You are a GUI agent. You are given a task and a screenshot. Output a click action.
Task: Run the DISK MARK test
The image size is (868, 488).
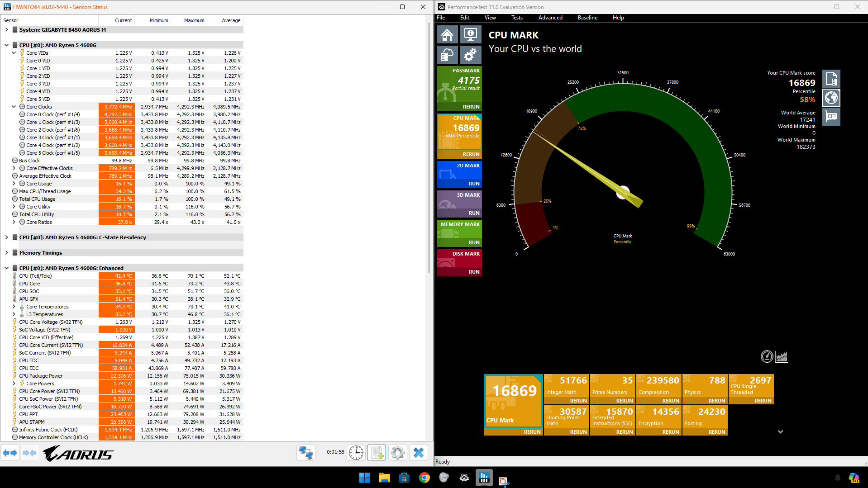pyautogui.click(x=474, y=272)
